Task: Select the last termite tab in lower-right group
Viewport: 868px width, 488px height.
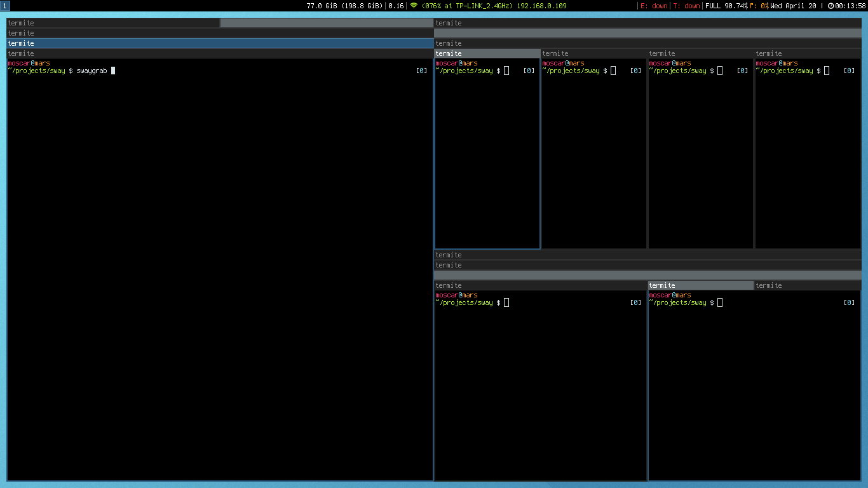Action: (808, 285)
